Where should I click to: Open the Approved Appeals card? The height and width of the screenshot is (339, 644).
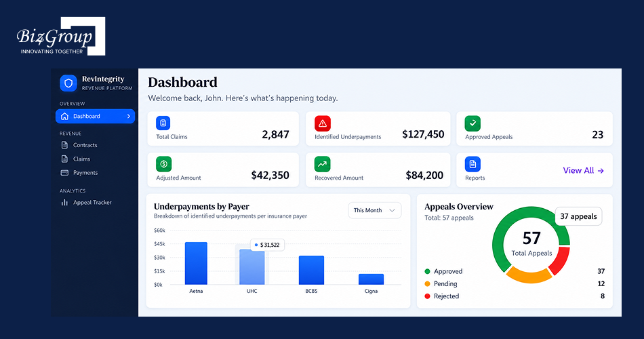coord(534,129)
